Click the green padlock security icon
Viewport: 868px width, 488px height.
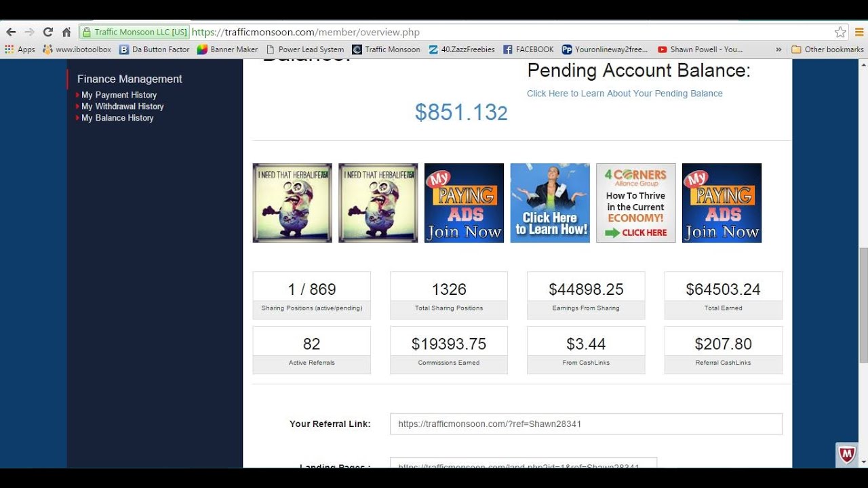(x=86, y=32)
